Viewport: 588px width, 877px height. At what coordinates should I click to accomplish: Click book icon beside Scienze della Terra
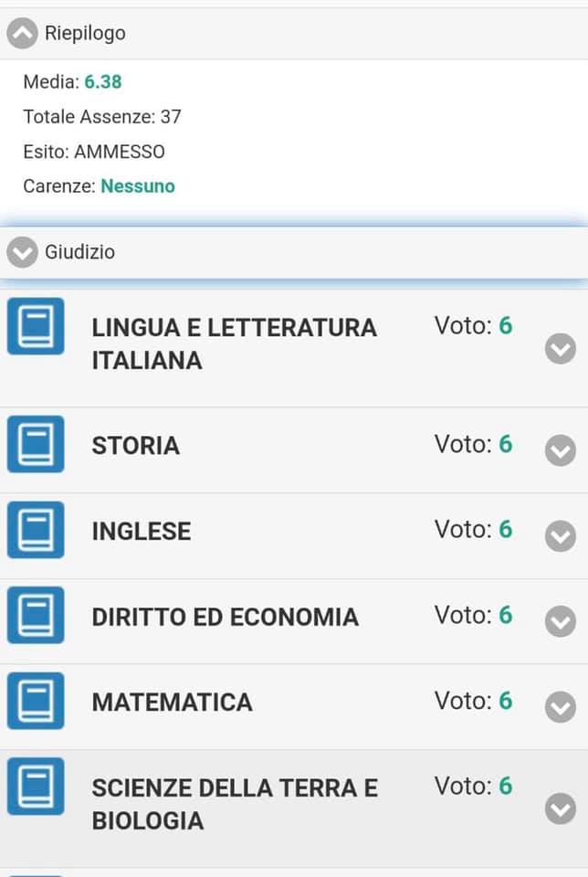click(x=36, y=786)
